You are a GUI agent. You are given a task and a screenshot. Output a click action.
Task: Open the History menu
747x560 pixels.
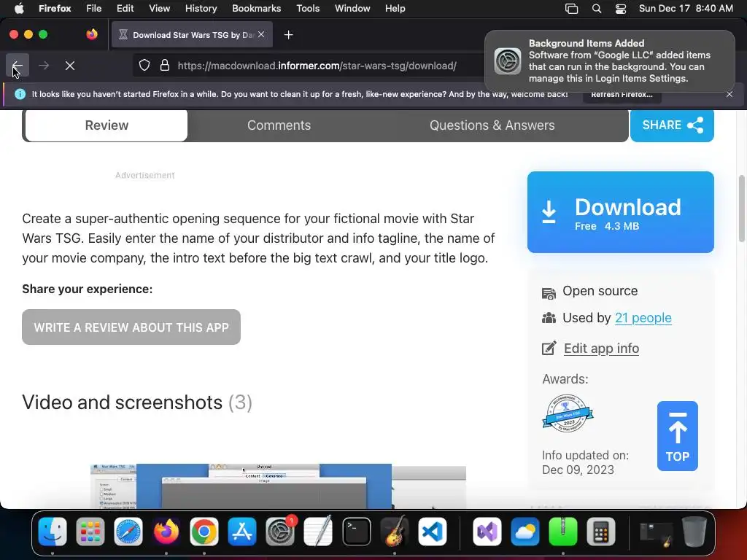coord(201,8)
